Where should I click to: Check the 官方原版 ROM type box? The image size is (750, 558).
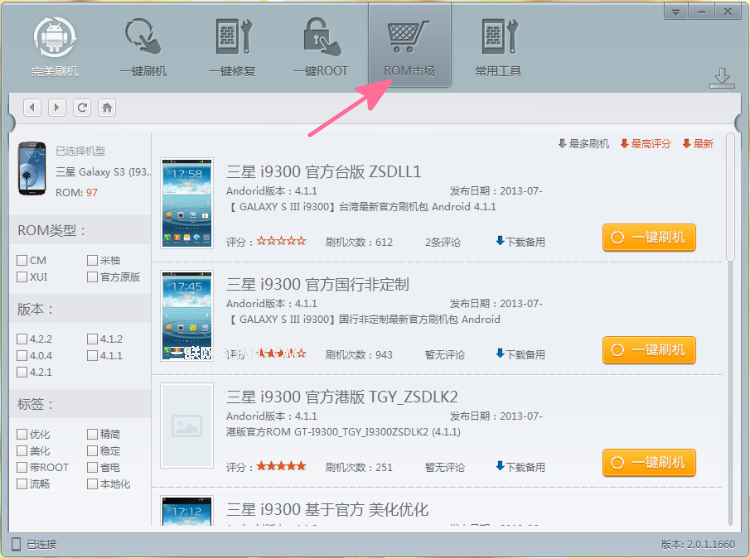(93, 277)
